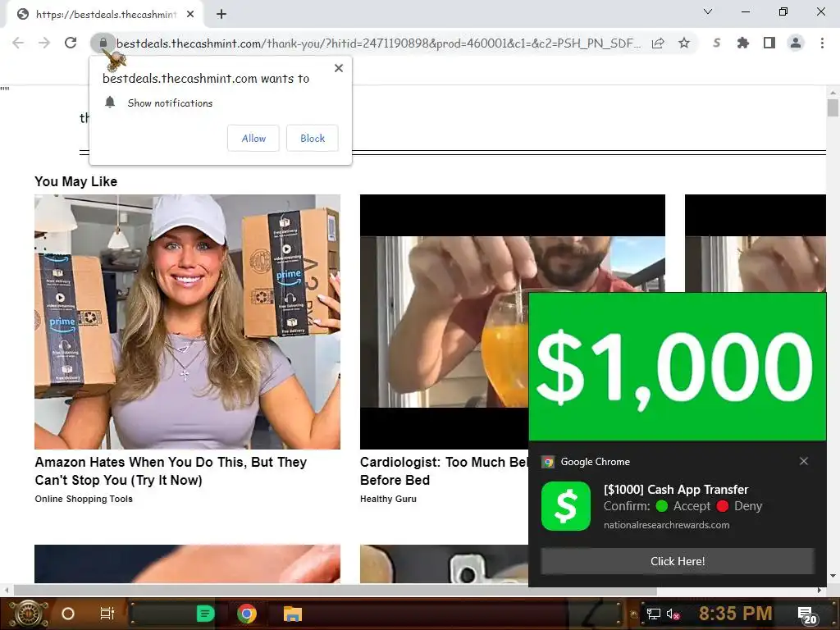Click the 8:35 PM clock
Image resolution: width=840 pixels, height=630 pixels.
pos(735,614)
